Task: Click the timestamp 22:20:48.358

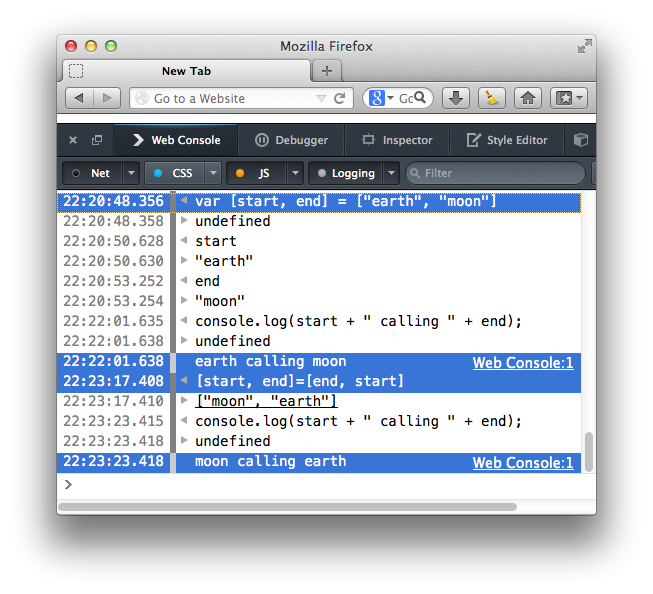Action: tap(113, 221)
